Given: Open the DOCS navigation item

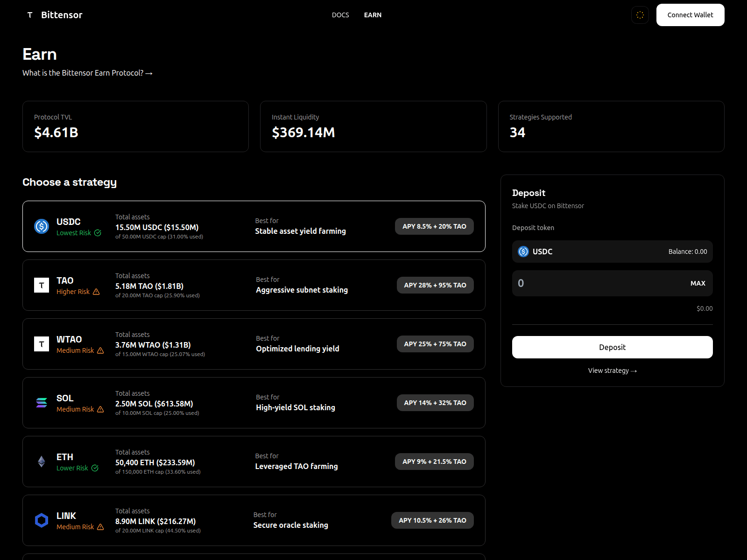Looking at the screenshot, I should tap(340, 15).
